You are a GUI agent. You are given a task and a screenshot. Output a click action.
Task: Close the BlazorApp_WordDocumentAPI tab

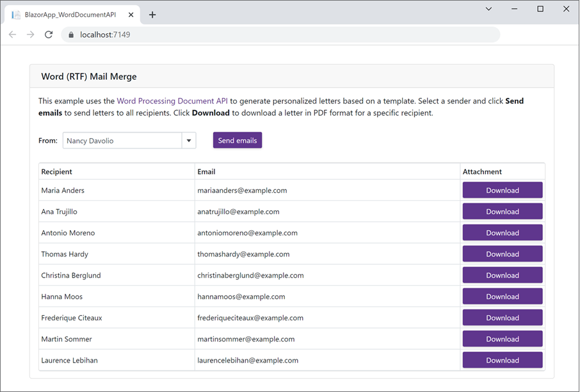(x=131, y=15)
